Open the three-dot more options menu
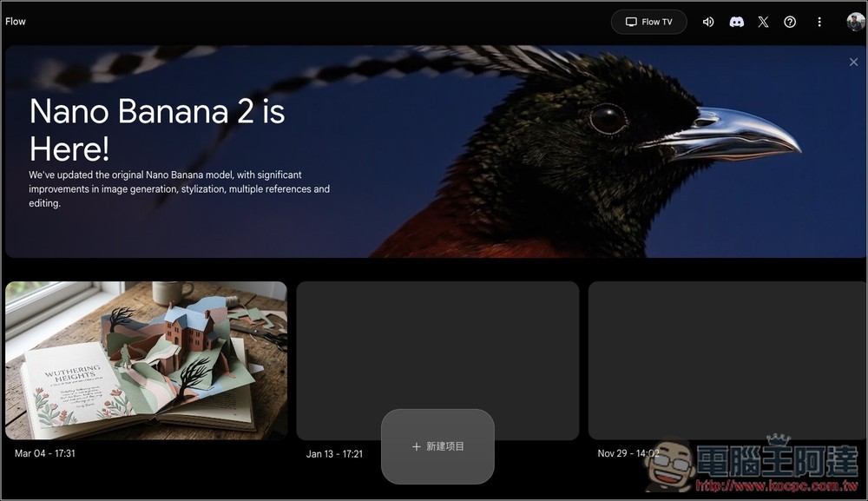 click(x=819, y=22)
